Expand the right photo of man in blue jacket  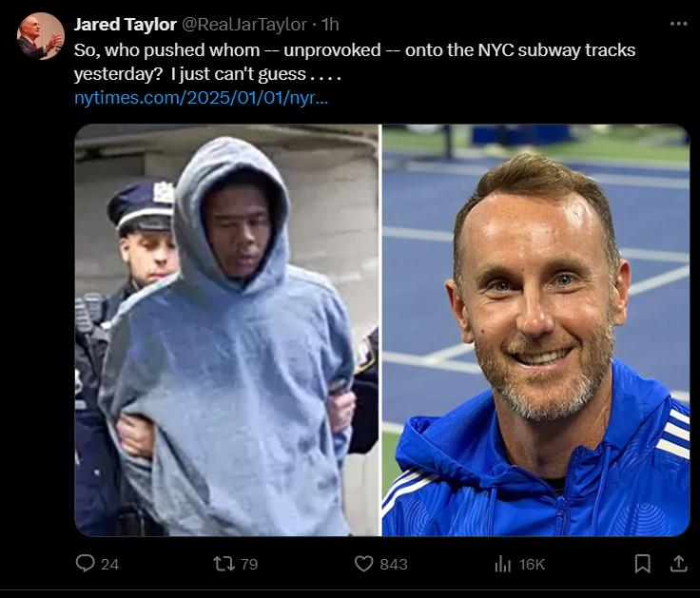535,330
